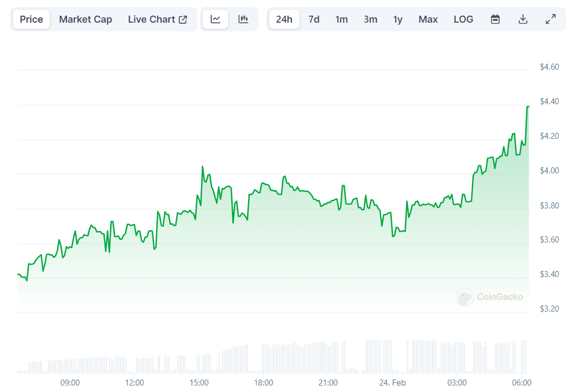The width and height of the screenshot is (568, 392).
Task: Toggle the LOG scale option
Action: [x=463, y=19]
